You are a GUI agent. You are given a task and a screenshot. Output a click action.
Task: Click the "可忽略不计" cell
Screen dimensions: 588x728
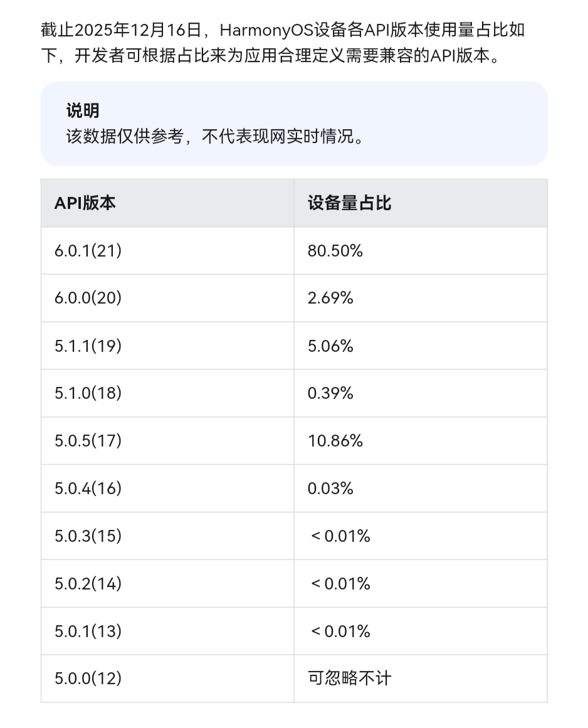[x=349, y=678]
